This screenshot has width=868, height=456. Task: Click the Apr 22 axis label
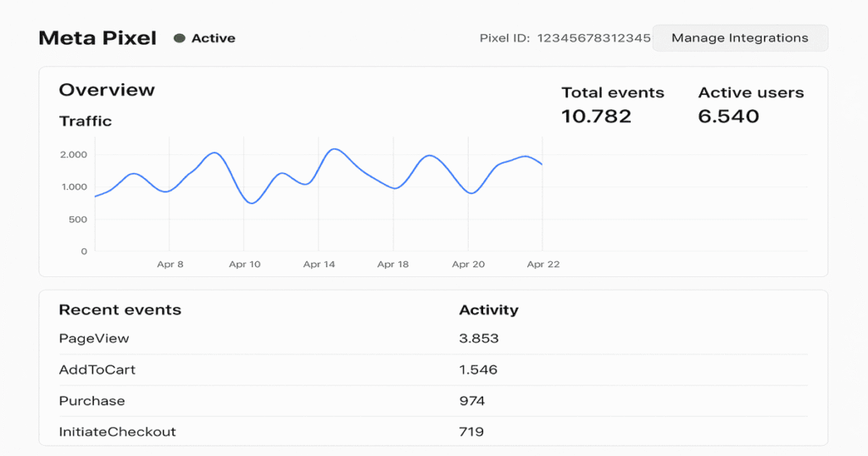[543, 264]
